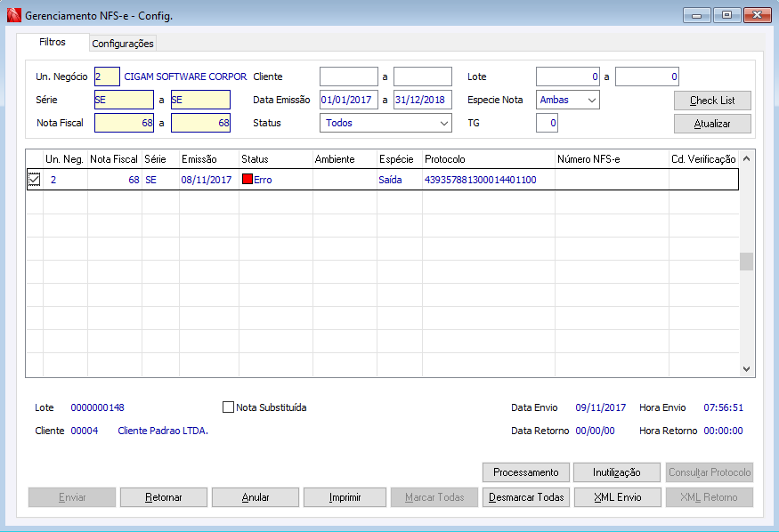Click the Erro status text in row
The width and height of the screenshot is (779, 532).
263,180
